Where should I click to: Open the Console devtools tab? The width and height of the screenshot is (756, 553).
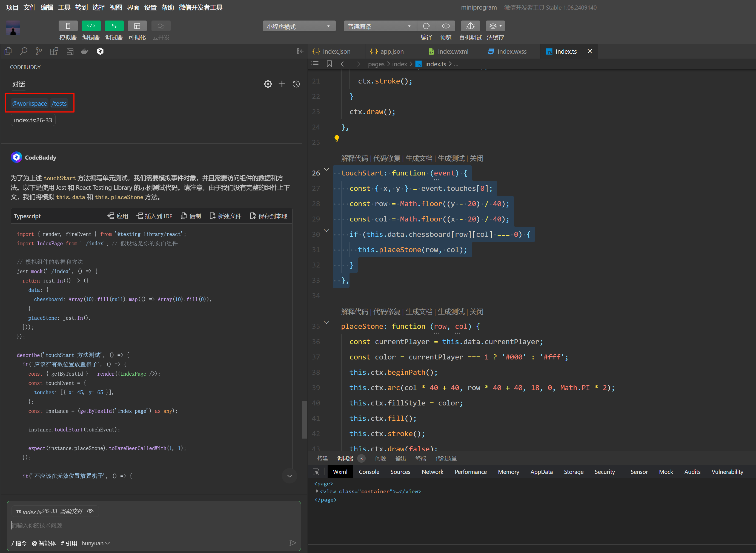[x=369, y=472]
